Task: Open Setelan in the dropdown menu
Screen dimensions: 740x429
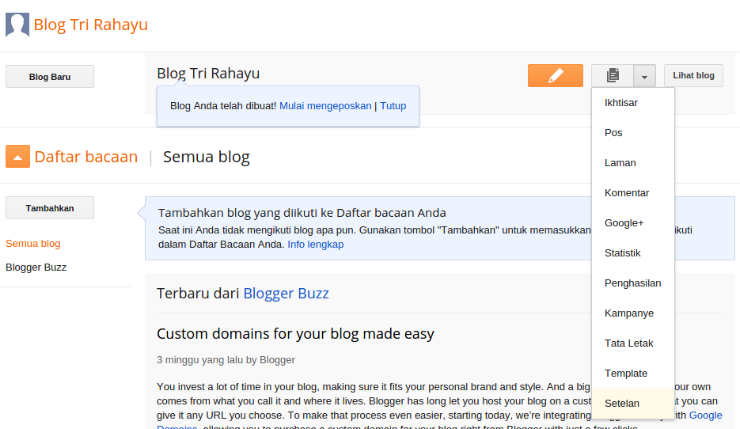Action: pyautogui.click(x=622, y=403)
